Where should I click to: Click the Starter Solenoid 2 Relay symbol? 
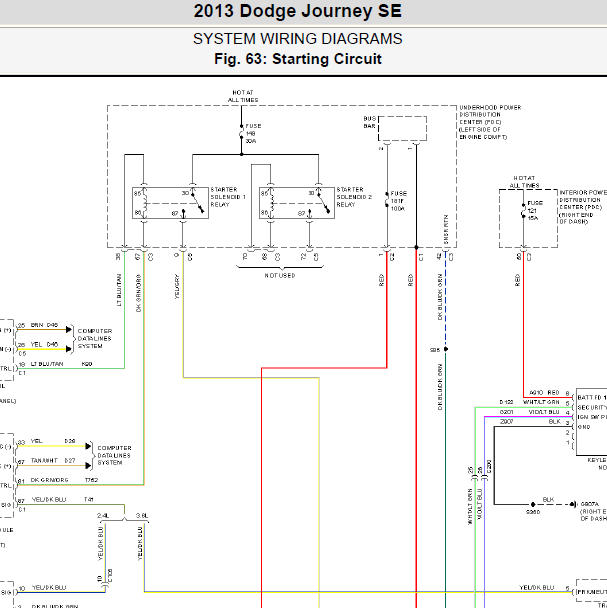[x=297, y=203]
